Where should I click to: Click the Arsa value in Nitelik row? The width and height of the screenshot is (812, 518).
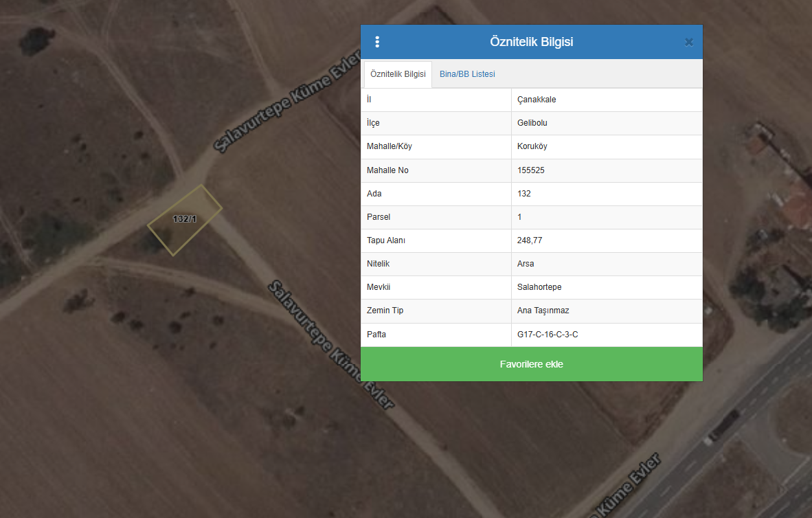[x=526, y=264]
